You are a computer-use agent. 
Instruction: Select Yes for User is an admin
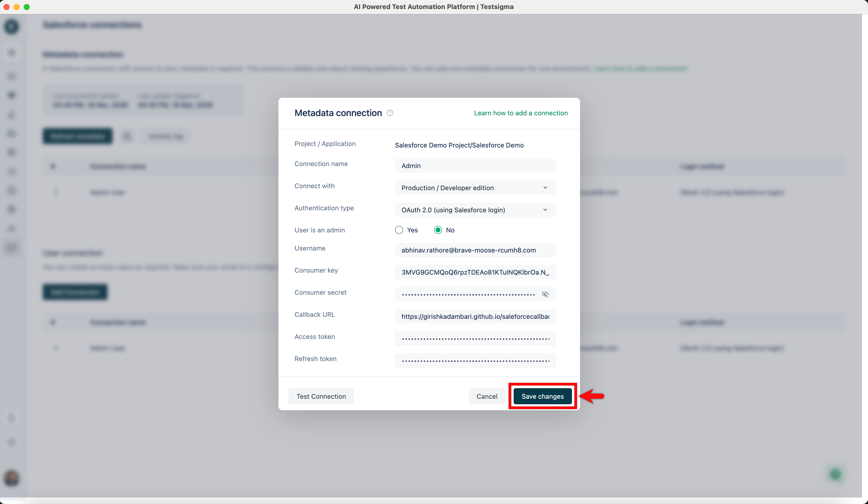tap(399, 230)
